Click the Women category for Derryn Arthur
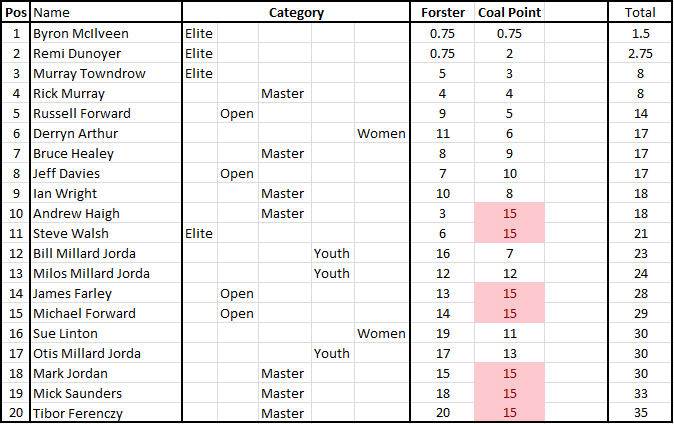The width and height of the screenshot is (674, 424). pyautogui.click(x=381, y=133)
